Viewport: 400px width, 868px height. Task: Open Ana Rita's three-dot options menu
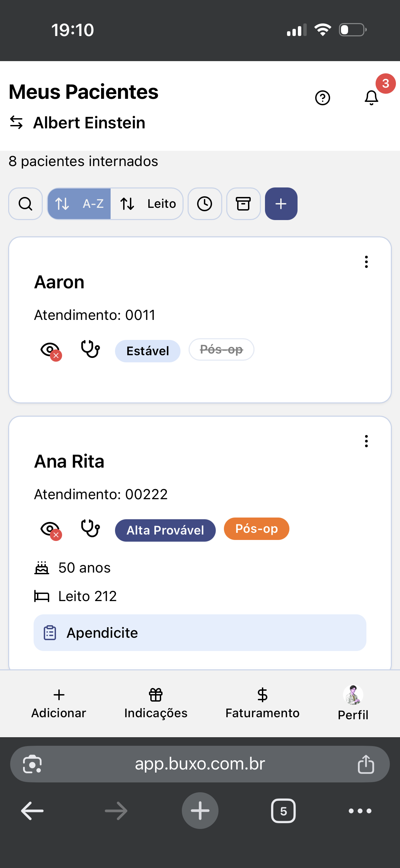pos(366,441)
